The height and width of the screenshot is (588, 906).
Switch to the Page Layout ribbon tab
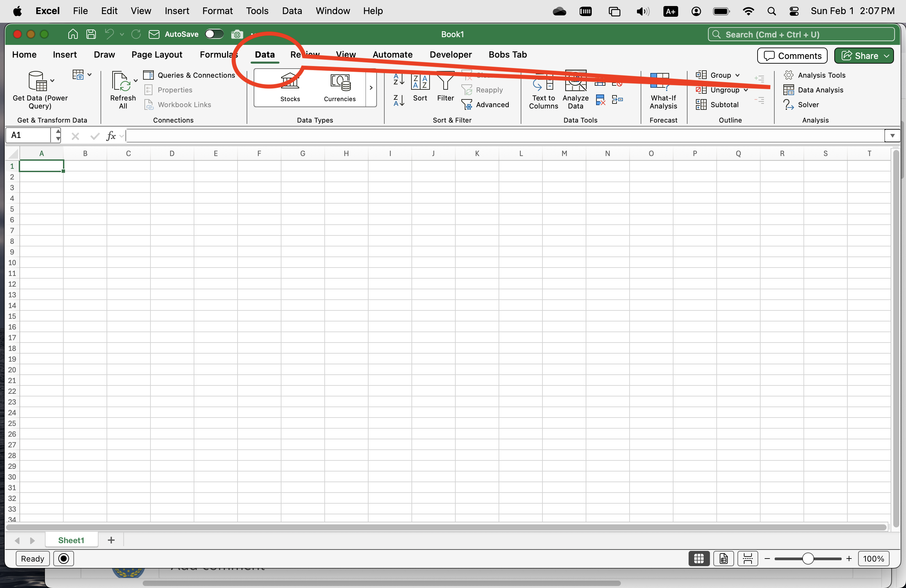click(x=157, y=55)
